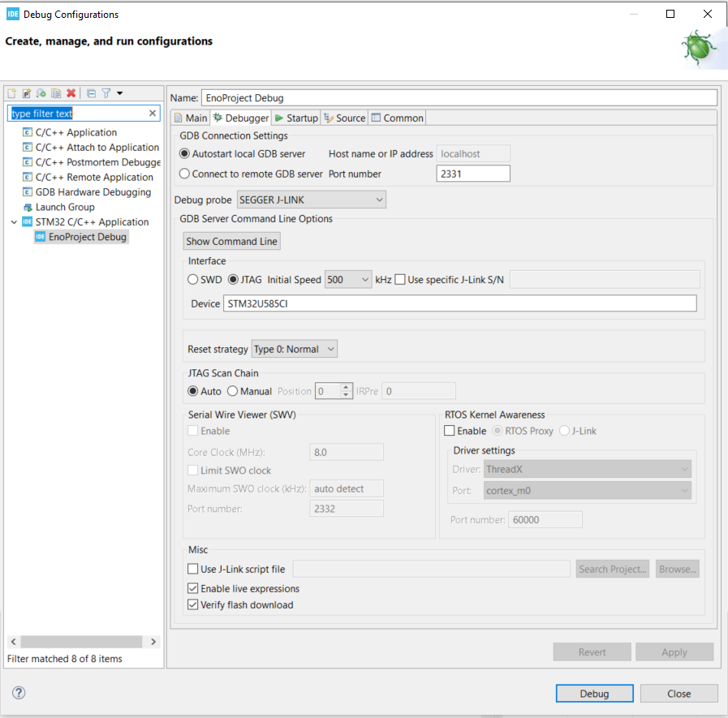This screenshot has height=718, width=728.
Task: Click the Apply button
Action: 674,652
